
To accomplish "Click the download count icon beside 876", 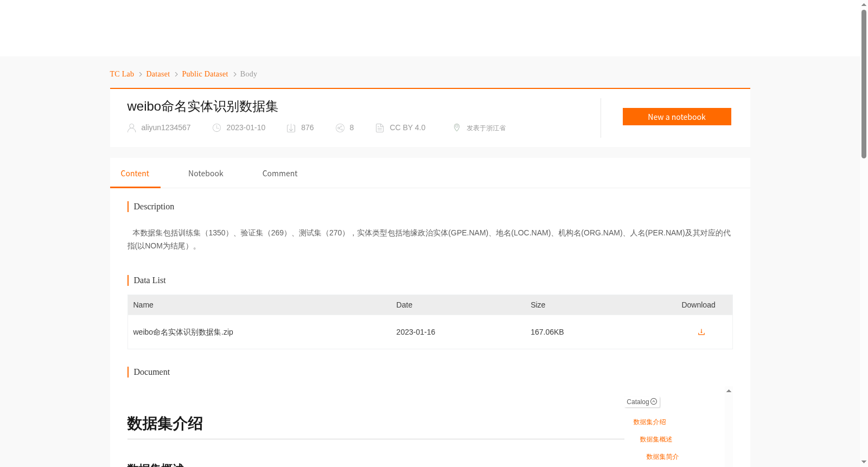I will [x=291, y=128].
